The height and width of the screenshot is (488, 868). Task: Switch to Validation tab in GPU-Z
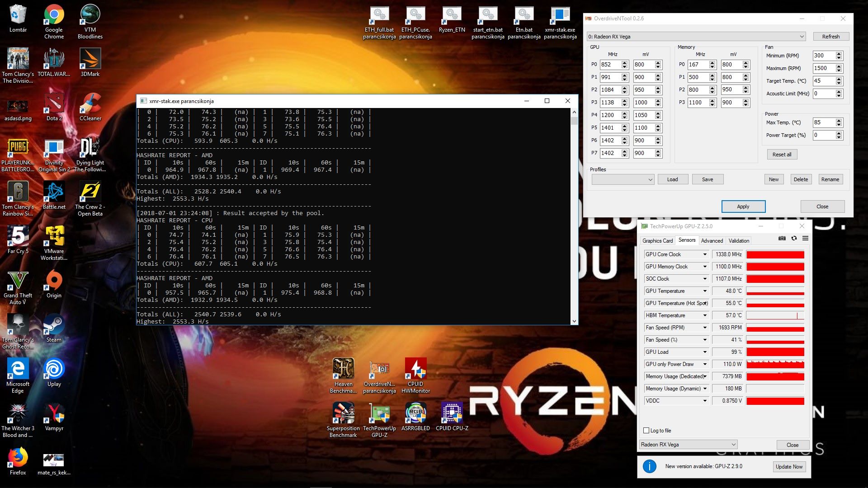click(739, 241)
